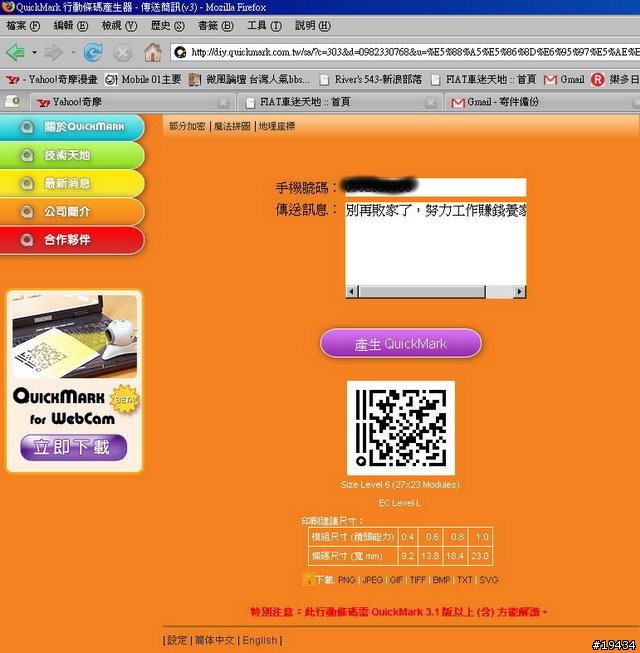Switch language to 简体中文
This screenshot has height=653, width=640.
pyautogui.click(x=214, y=640)
